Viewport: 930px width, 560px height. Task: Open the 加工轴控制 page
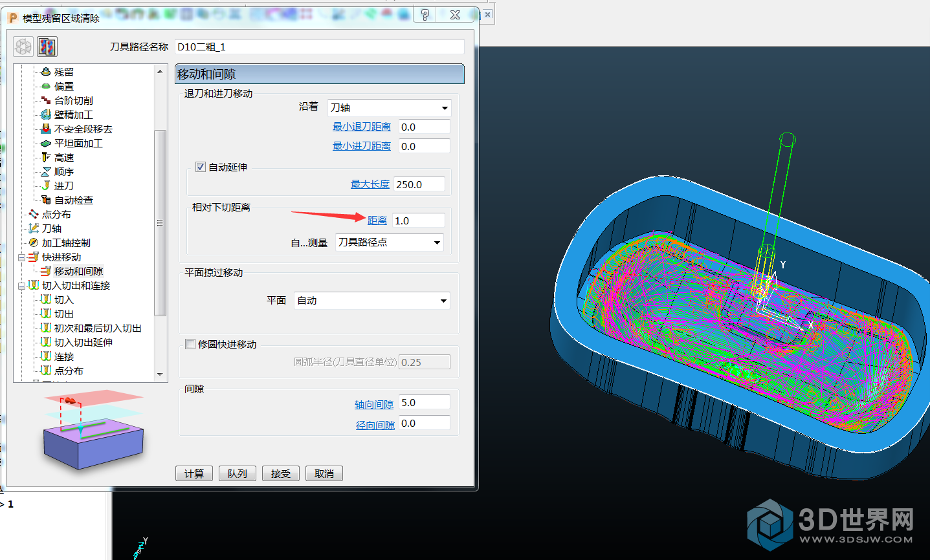[x=66, y=242]
